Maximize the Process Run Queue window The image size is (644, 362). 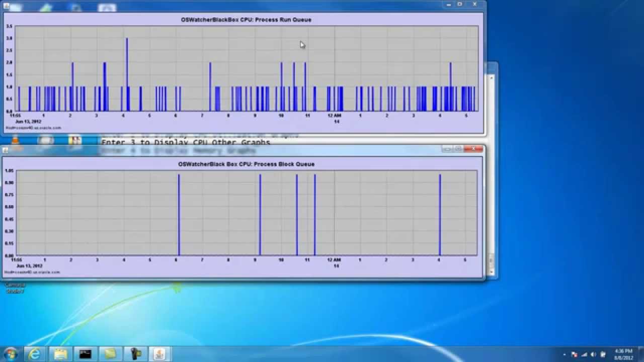[x=460, y=4]
